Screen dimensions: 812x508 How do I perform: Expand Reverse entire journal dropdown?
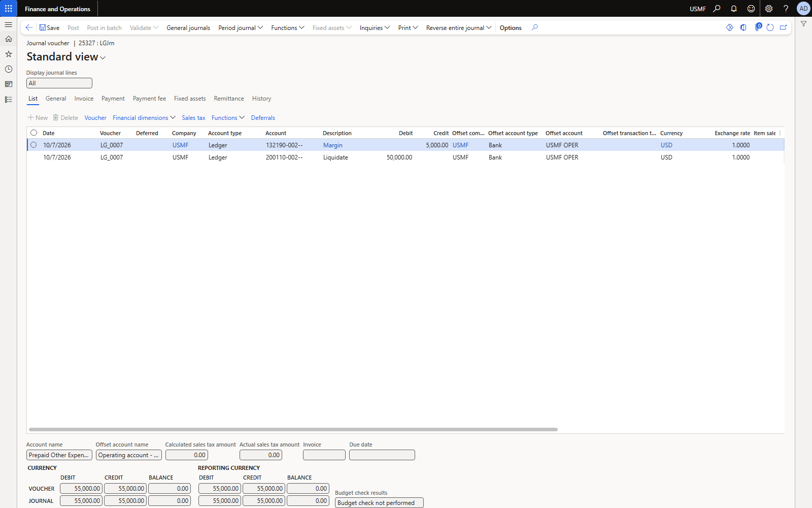[459, 28]
